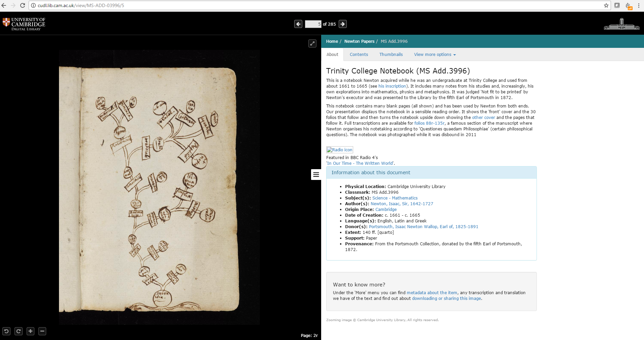The width and height of the screenshot is (644, 340).
Task: Click 'Physical Location' entry
Action: (x=395, y=187)
